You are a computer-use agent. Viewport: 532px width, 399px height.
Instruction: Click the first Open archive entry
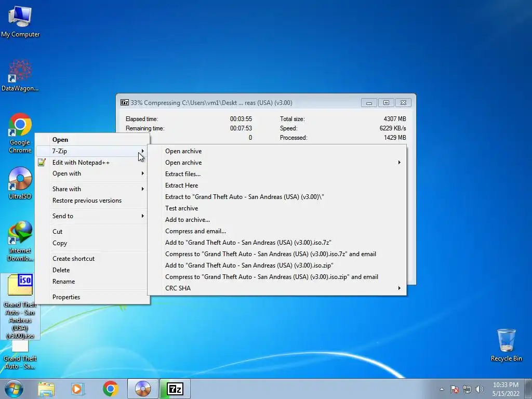coord(277,151)
